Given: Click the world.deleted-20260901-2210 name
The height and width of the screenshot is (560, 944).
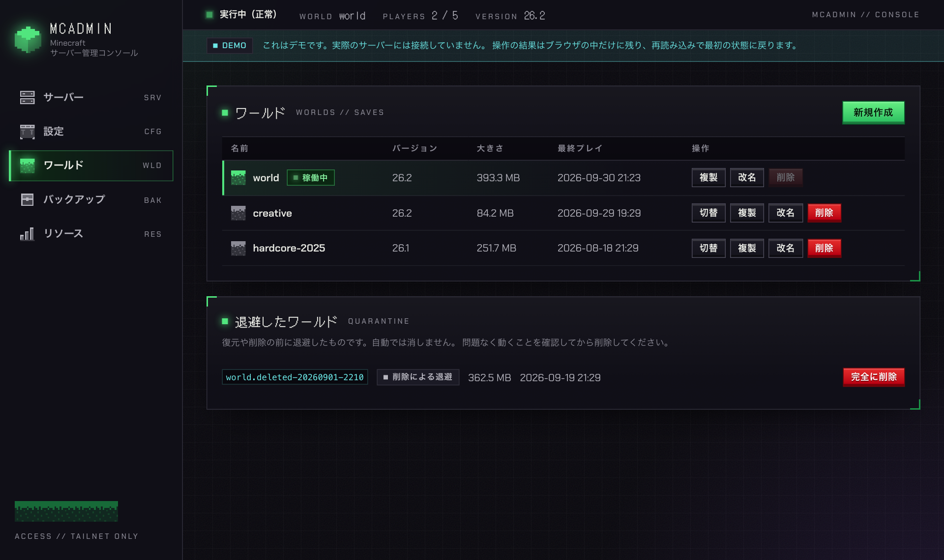Looking at the screenshot, I should click(x=295, y=377).
